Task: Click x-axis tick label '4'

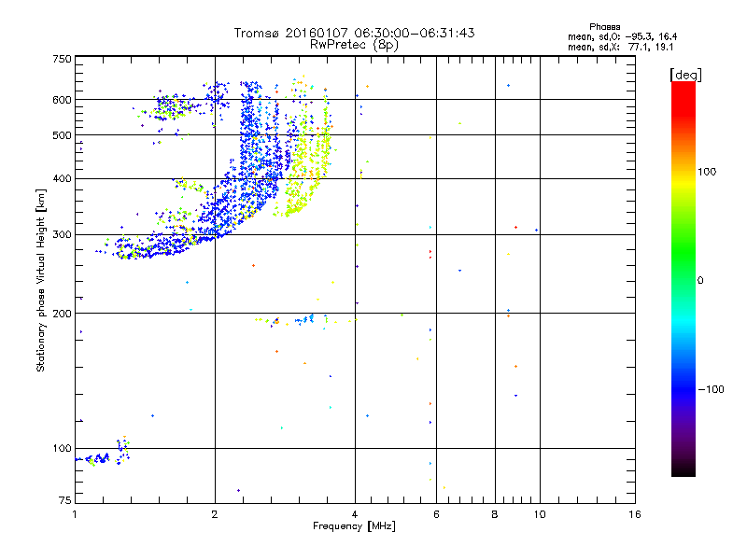Action: pyautogui.click(x=355, y=514)
